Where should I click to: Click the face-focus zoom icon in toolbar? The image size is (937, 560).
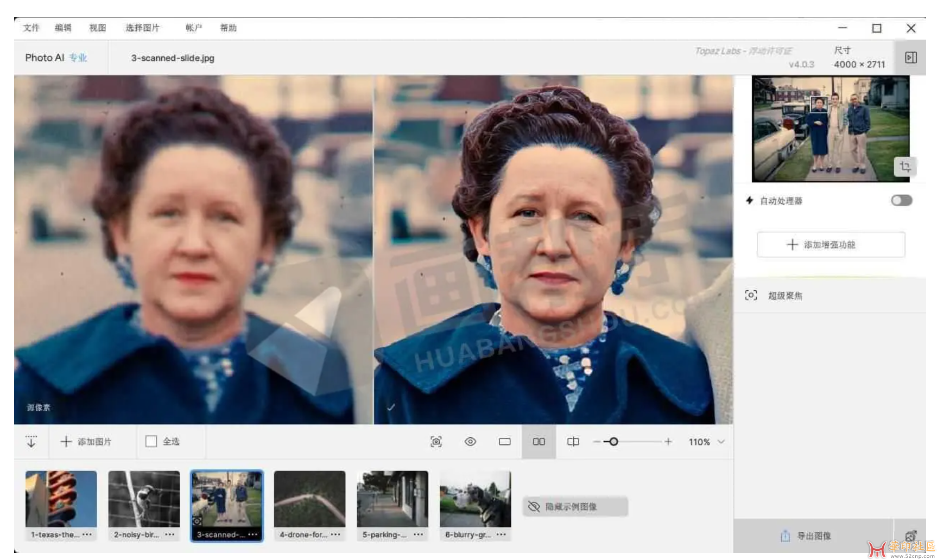click(436, 442)
